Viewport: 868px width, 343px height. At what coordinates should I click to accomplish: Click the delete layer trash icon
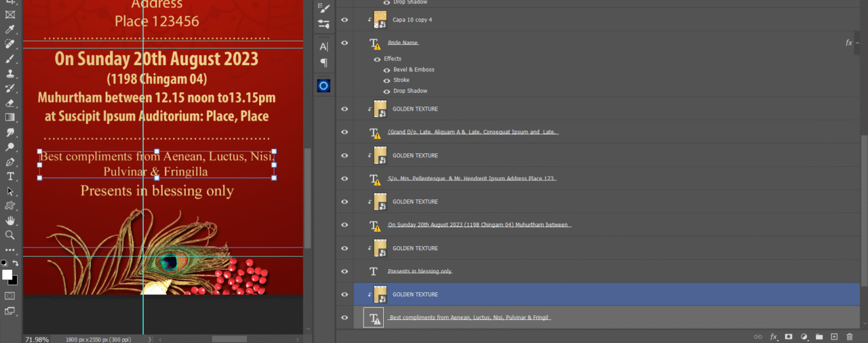849,336
